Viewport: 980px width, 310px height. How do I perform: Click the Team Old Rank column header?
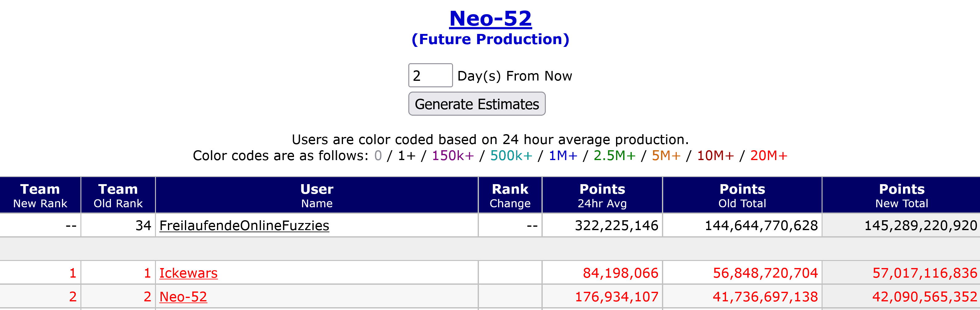pyautogui.click(x=118, y=195)
